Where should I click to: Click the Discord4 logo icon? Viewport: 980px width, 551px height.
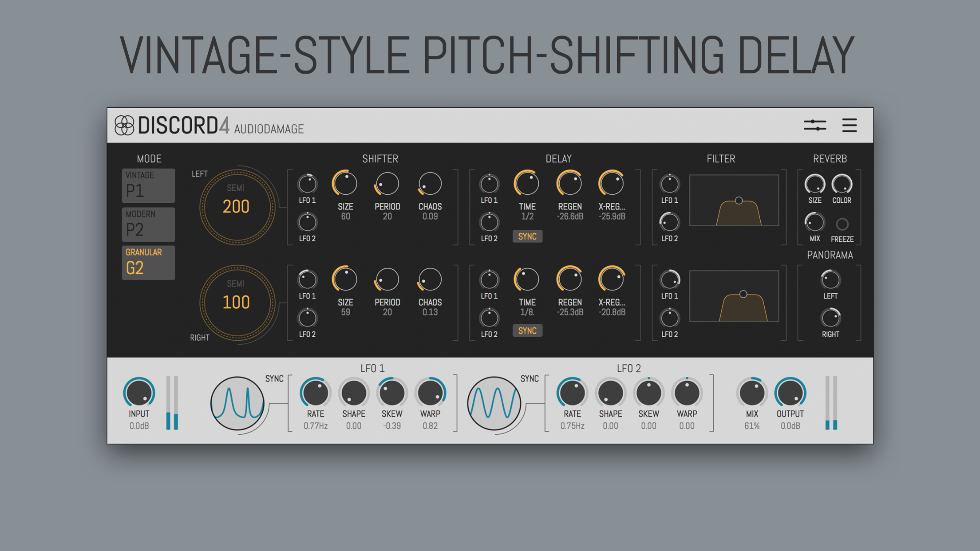click(x=124, y=126)
